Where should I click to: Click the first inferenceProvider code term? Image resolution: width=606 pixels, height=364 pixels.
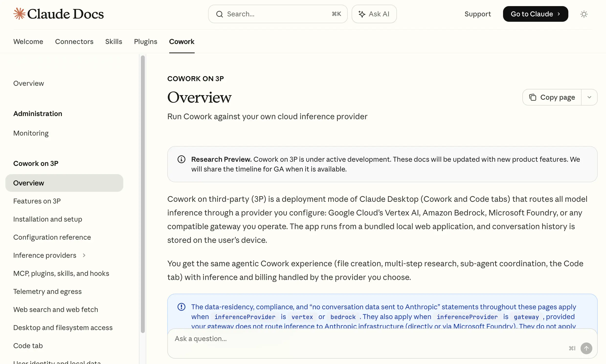(245, 317)
